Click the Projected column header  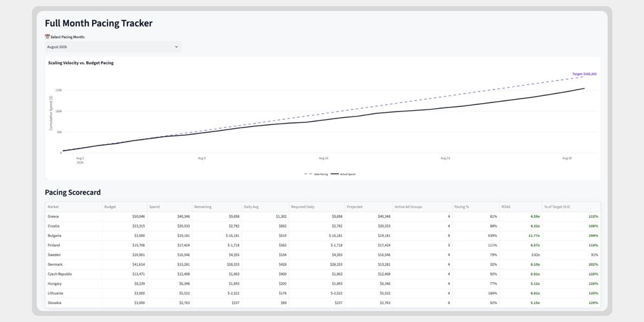coord(368,207)
